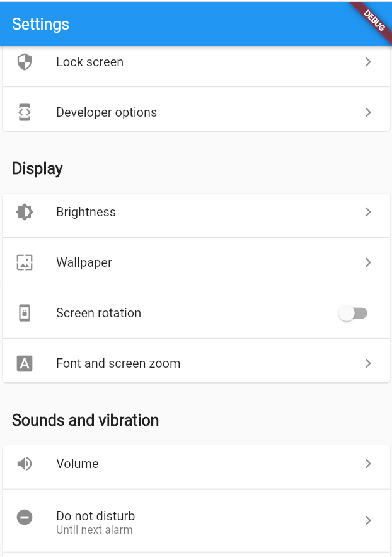Click the Screen rotation phone icon

24,313
